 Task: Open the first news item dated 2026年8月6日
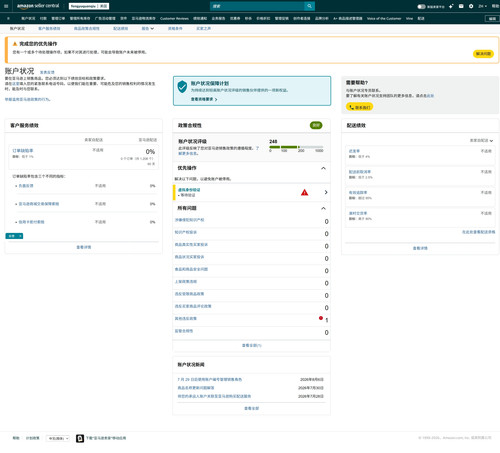(x=210, y=379)
